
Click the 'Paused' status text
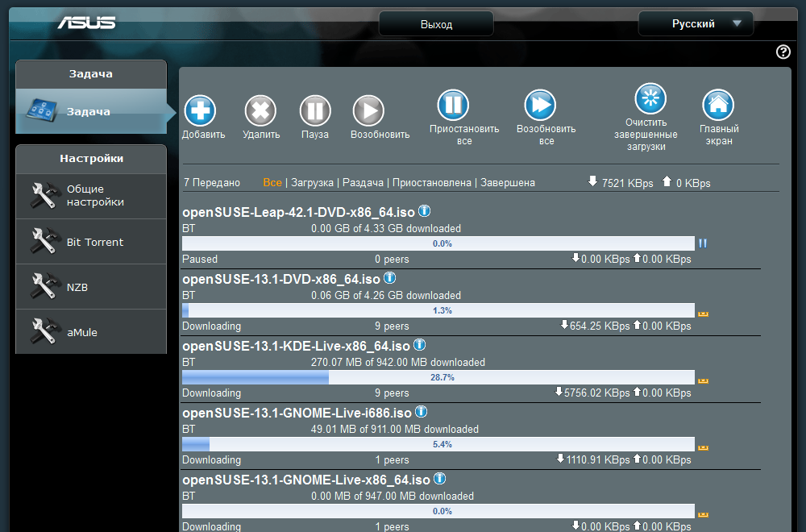[200, 259]
